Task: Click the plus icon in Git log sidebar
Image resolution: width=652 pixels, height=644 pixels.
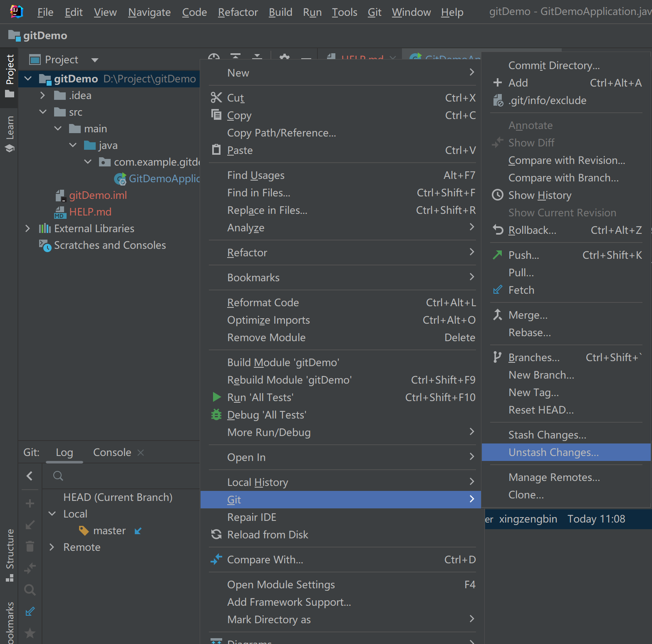Action: 30,503
